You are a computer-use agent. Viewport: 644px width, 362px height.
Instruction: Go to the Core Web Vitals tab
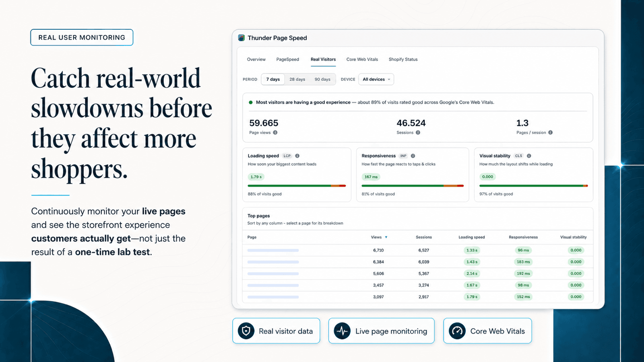[x=362, y=60]
